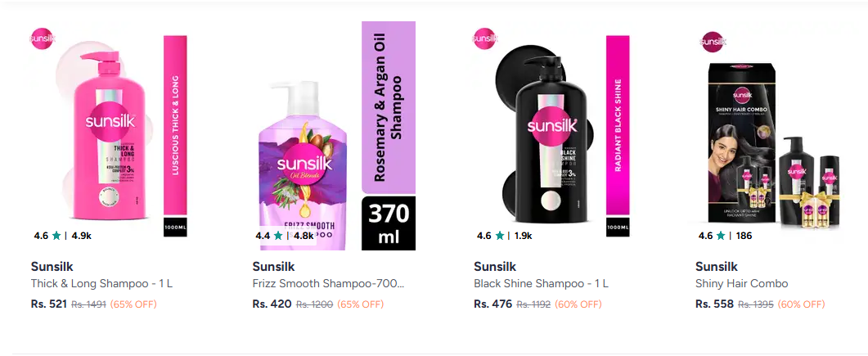This screenshot has width=868, height=356.
Task: Click rating star on Thick & Long Shampoo
Action: pos(57,236)
